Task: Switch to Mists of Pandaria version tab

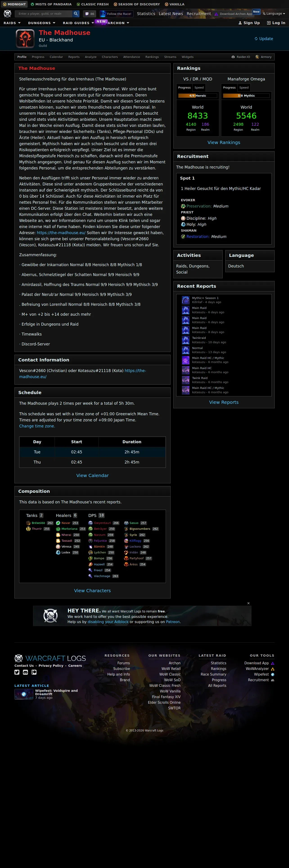Action: (51, 4)
